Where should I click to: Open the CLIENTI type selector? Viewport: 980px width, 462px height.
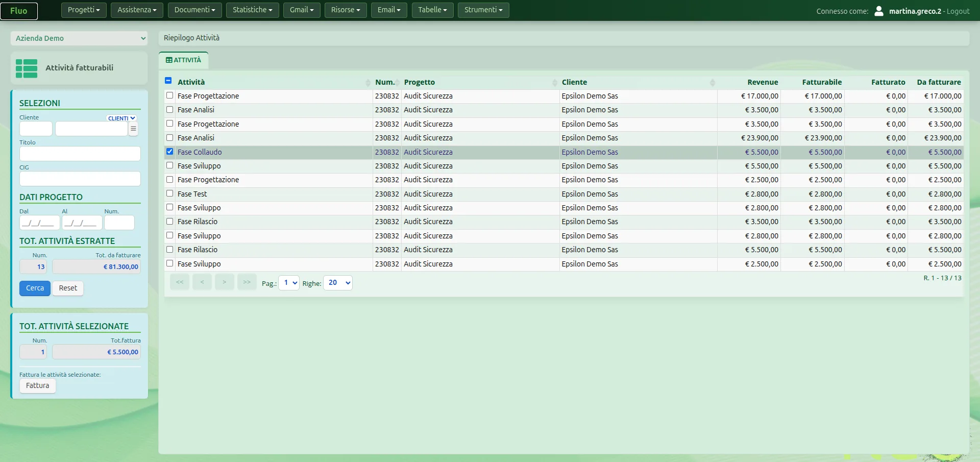121,118
